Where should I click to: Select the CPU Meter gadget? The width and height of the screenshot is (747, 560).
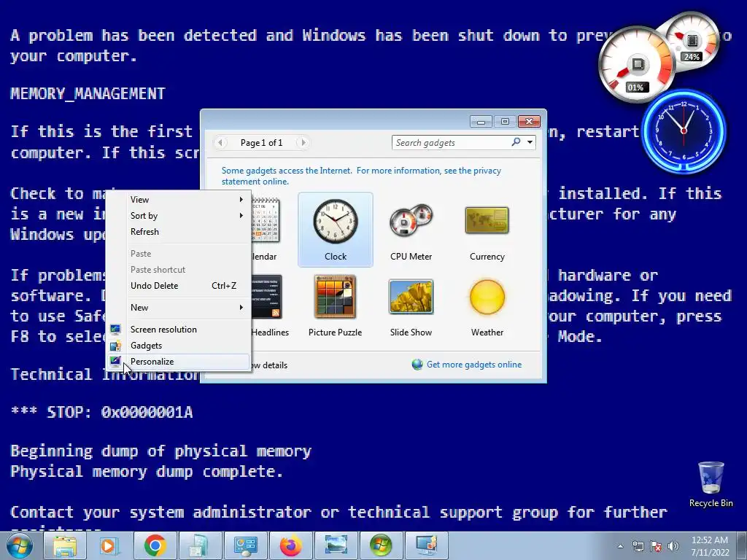[x=411, y=230]
